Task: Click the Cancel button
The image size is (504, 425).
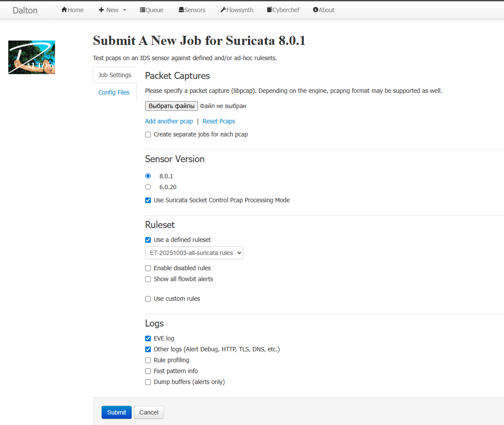Action: pyautogui.click(x=149, y=412)
